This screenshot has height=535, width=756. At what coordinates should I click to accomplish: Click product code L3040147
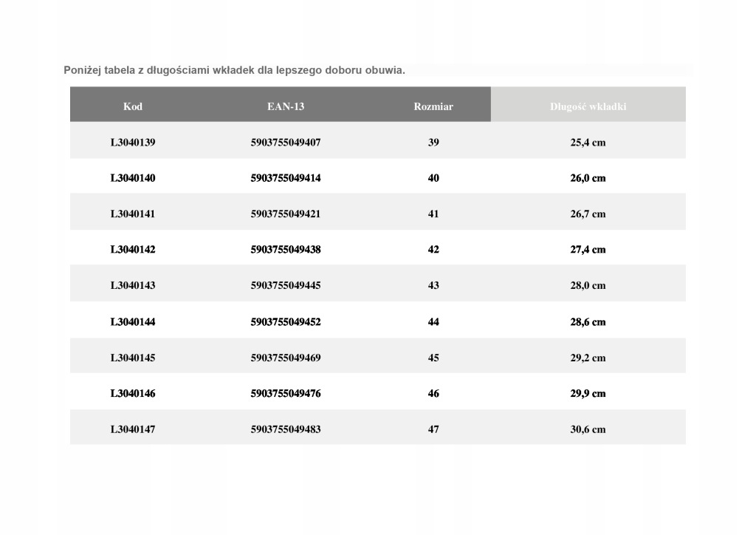(133, 429)
